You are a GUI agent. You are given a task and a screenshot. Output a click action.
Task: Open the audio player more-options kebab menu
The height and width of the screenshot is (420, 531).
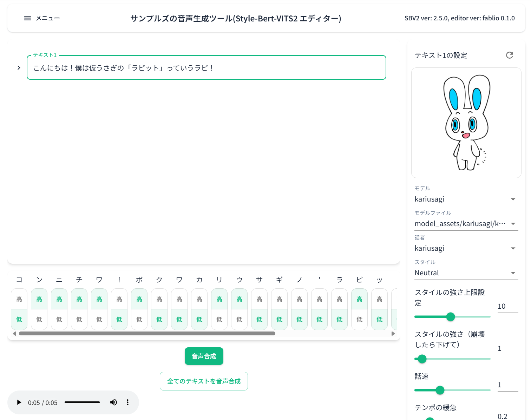pyautogui.click(x=127, y=402)
